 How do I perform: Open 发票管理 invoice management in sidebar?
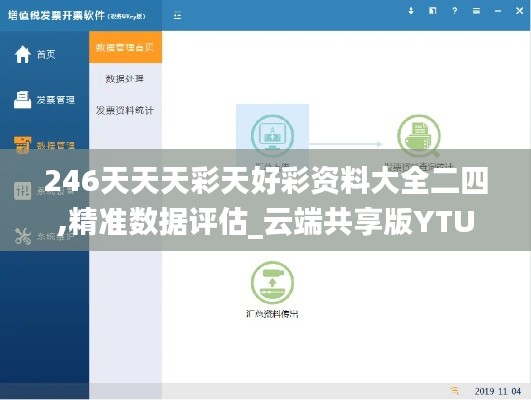pos(44,100)
